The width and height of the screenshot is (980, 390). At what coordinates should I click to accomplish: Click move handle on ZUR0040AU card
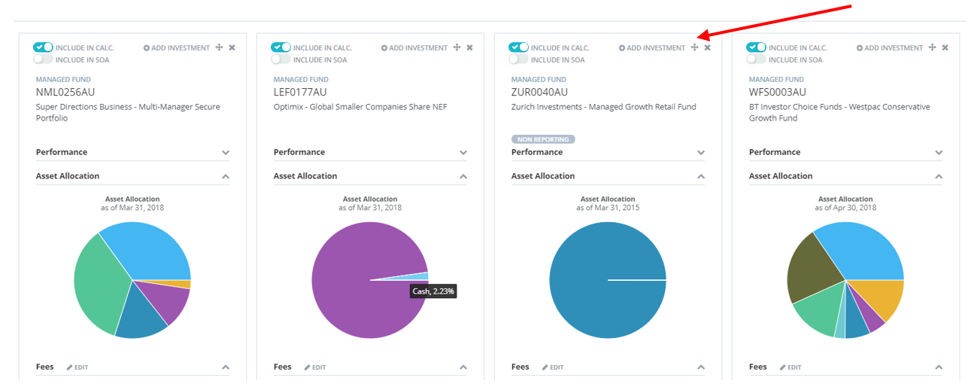point(694,47)
